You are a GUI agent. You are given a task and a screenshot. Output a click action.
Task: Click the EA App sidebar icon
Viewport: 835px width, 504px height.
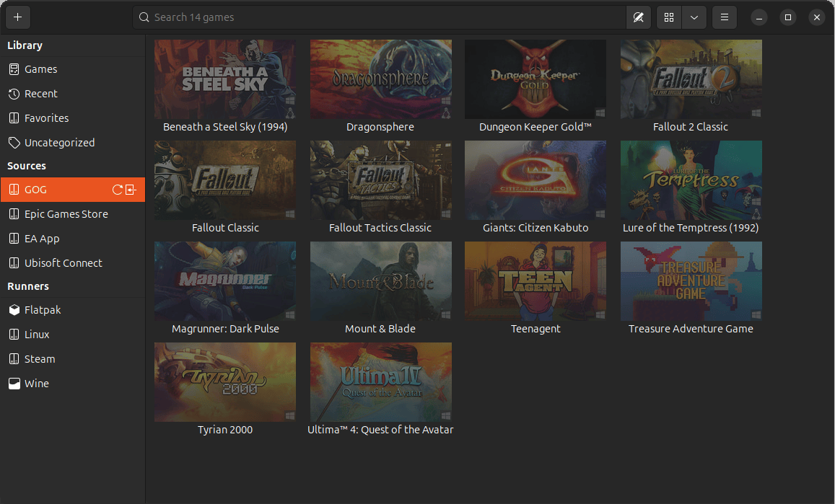click(x=14, y=239)
